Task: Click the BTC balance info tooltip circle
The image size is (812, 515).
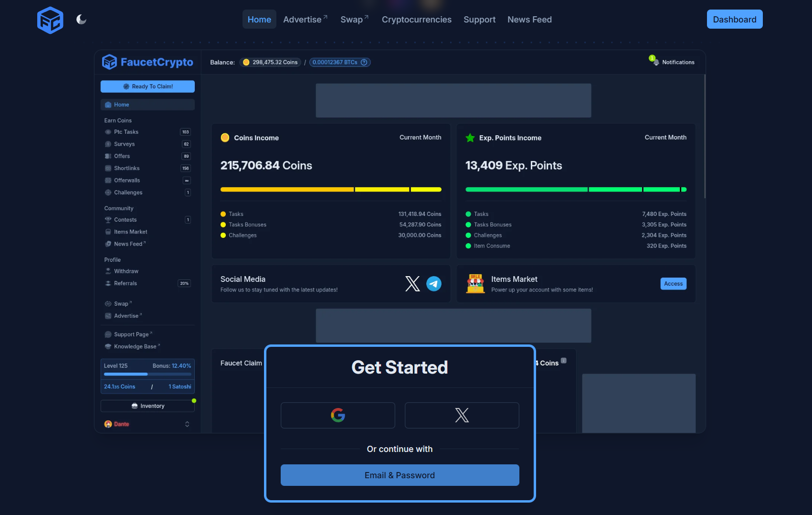Action: (364, 62)
